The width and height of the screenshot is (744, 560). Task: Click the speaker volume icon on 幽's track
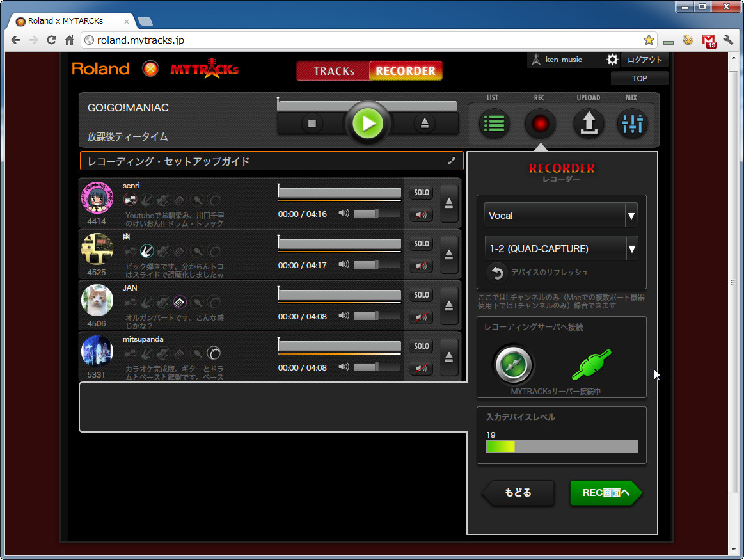344,265
